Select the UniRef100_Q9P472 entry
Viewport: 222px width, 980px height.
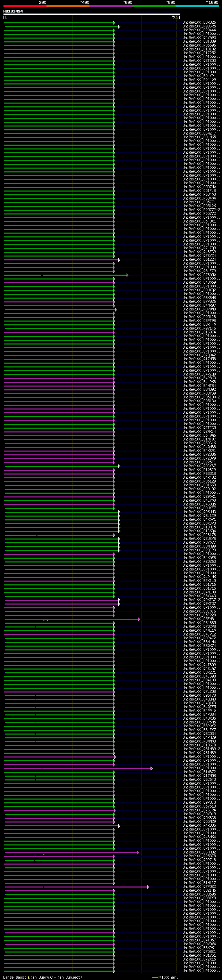pos(199,638)
